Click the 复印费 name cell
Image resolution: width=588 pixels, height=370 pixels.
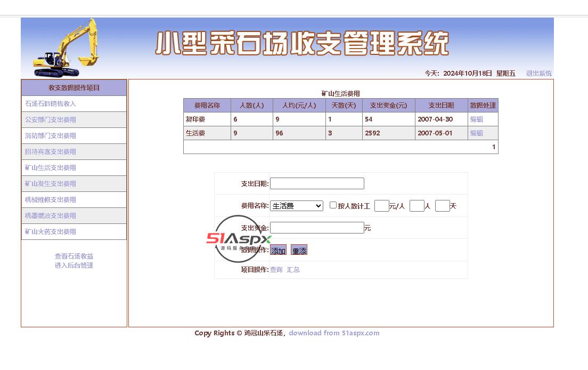point(207,119)
